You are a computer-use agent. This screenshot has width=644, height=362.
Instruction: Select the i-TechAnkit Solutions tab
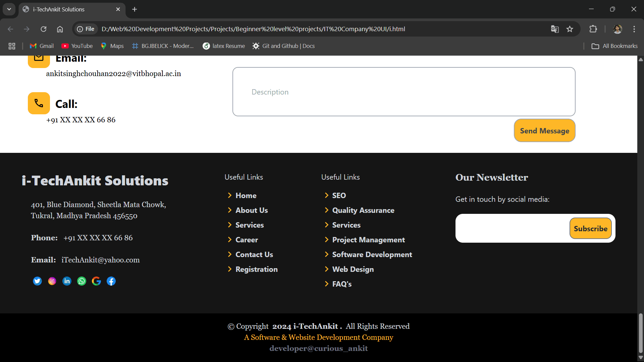pyautogui.click(x=72, y=9)
